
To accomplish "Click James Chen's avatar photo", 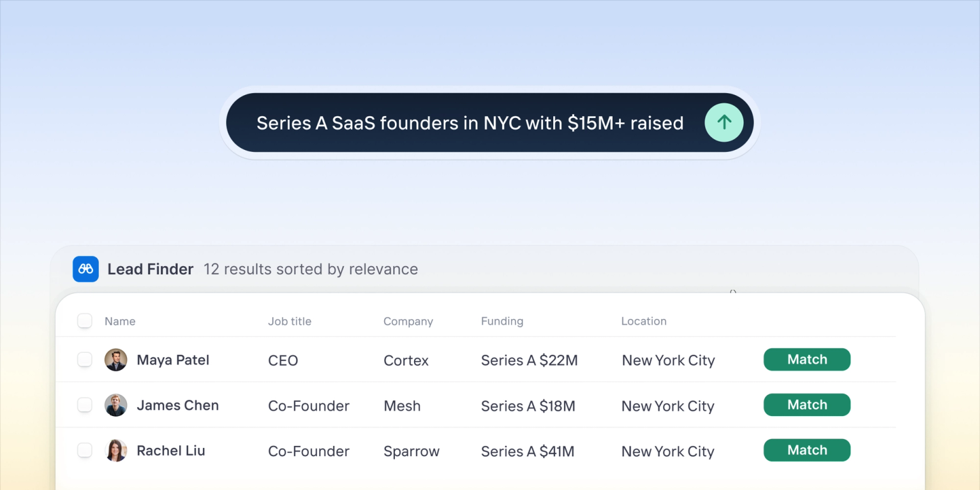I will [115, 405].
